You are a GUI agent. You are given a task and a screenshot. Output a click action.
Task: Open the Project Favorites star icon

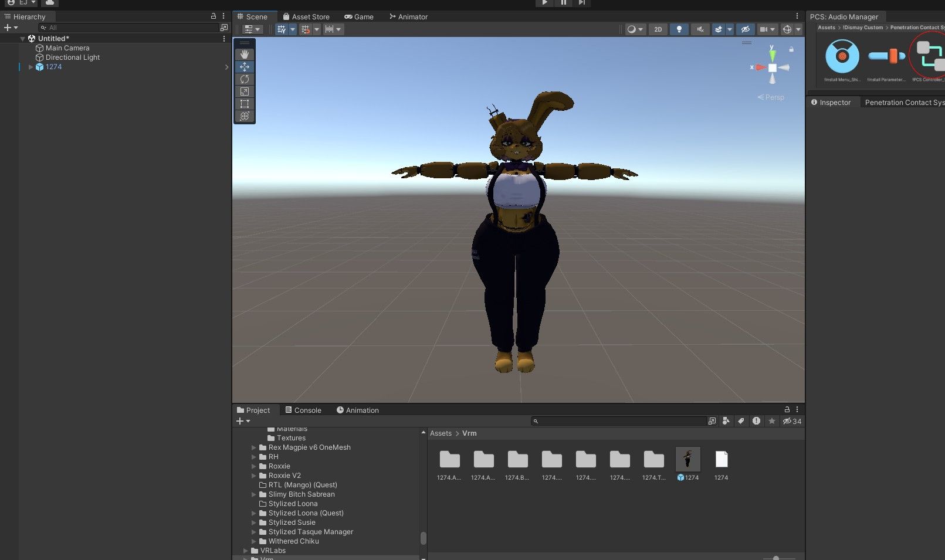point(772,421)
